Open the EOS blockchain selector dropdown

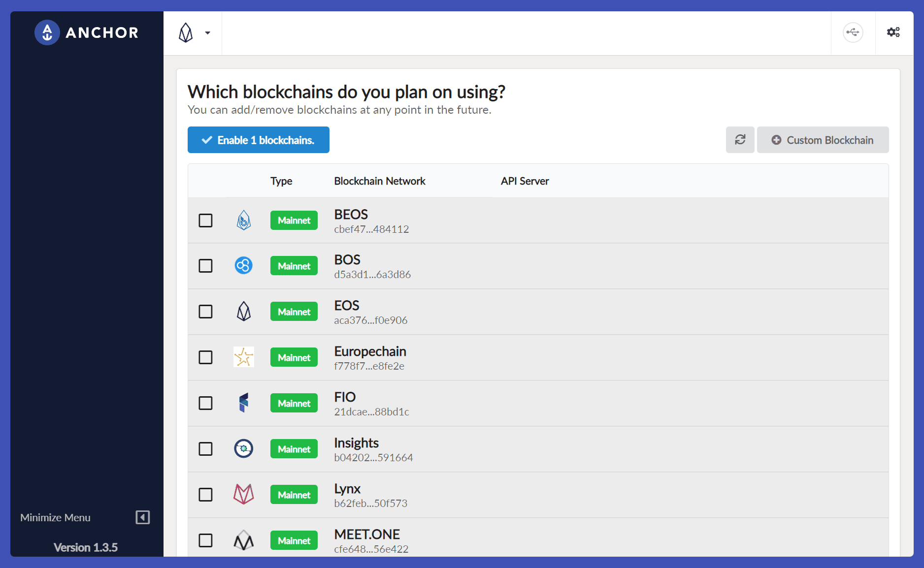pyautogui.click(x=193, y=33)
